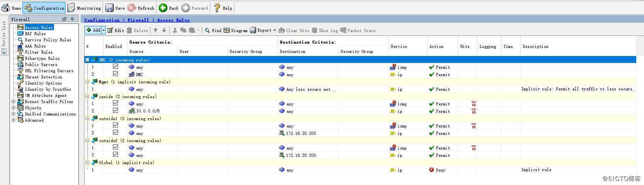Clear Hits counters for rules
The width and height of the screenshot is (644, 185).
294,30
